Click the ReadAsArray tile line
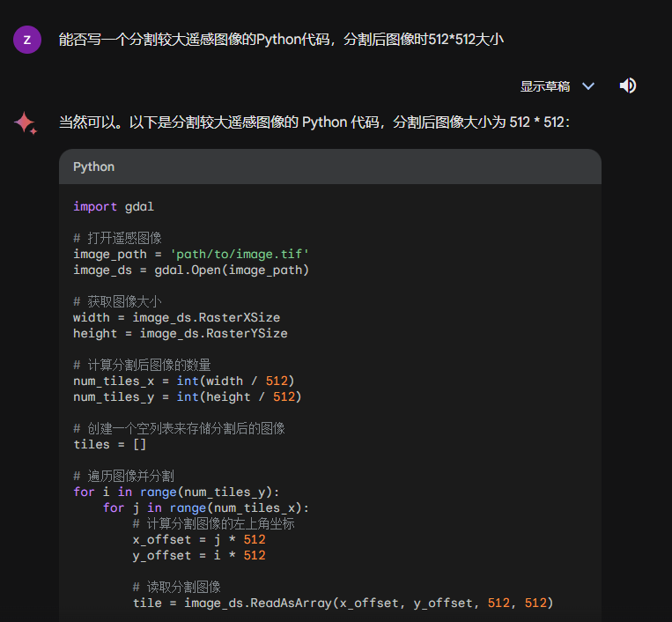 343,603
